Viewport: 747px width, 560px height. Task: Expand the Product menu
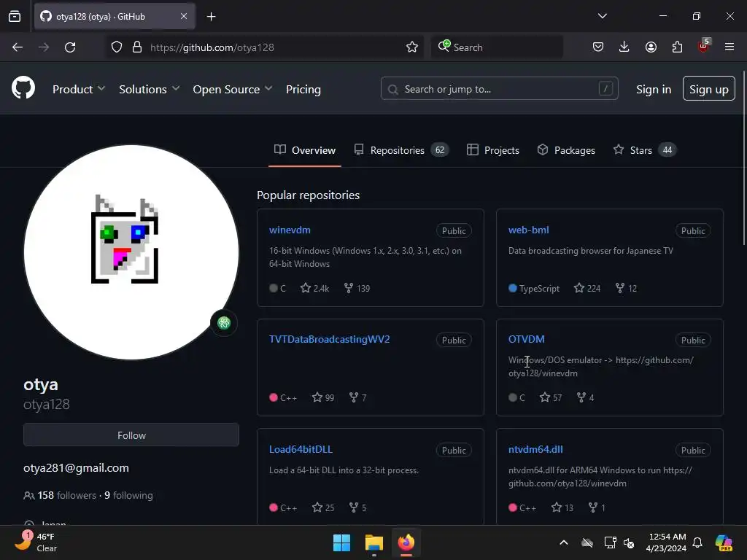79,89
